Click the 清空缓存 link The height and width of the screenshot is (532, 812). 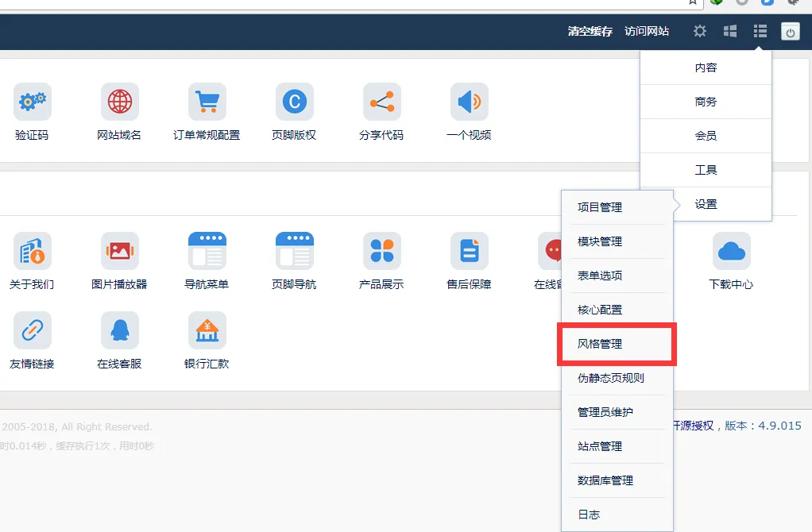tap(590, 32)
